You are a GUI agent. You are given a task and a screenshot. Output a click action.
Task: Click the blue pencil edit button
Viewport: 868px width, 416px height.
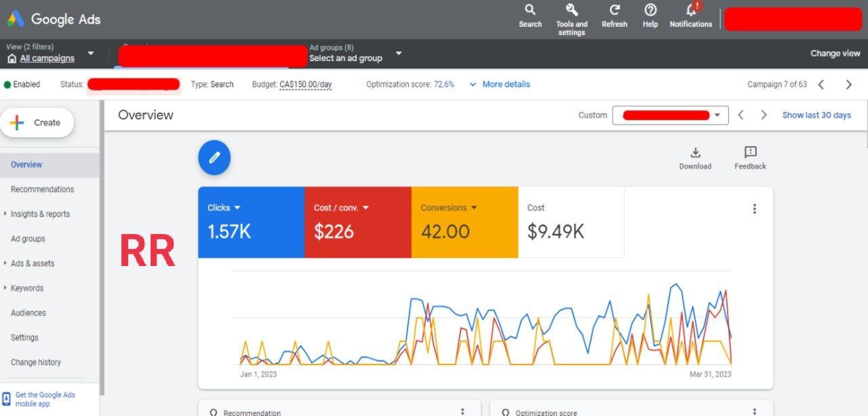pos(214,157)
